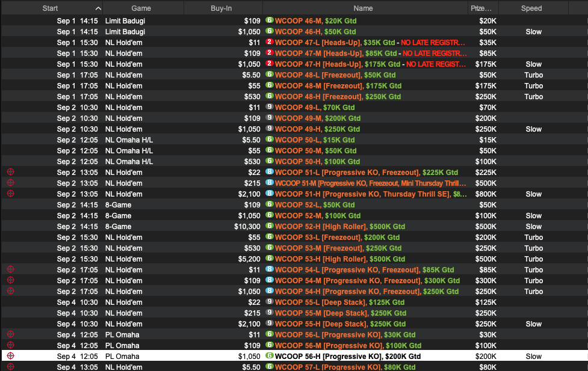Click the 6-max badge beside WCOOP 50-M
Screen dimensions: 588x371
click(269, 150)
